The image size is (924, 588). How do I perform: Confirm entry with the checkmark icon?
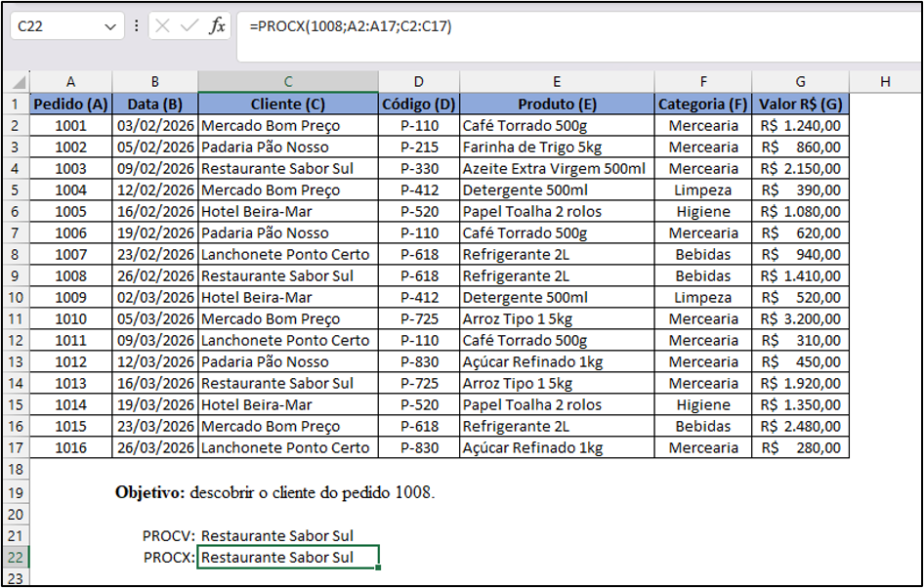point(189,26)
